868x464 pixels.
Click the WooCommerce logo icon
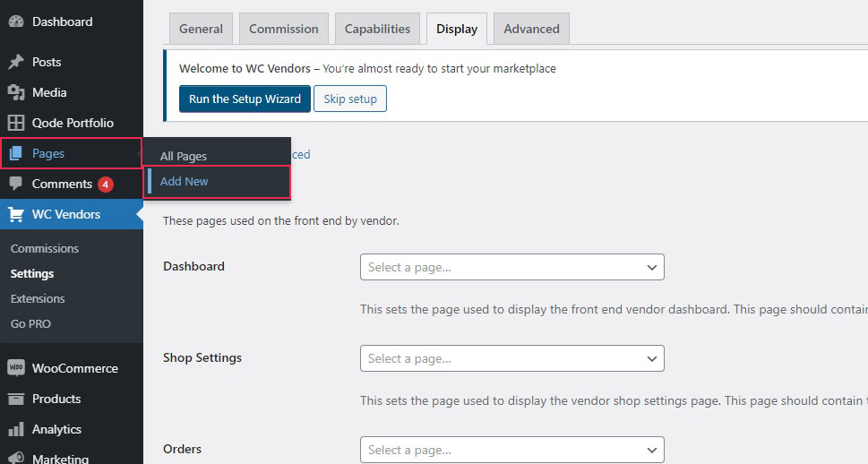(16, 368)
